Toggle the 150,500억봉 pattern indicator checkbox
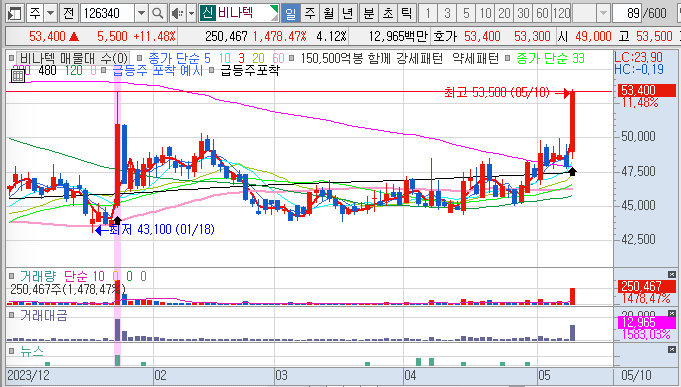Viewport: 681px width, 387px height. point(291,58)
